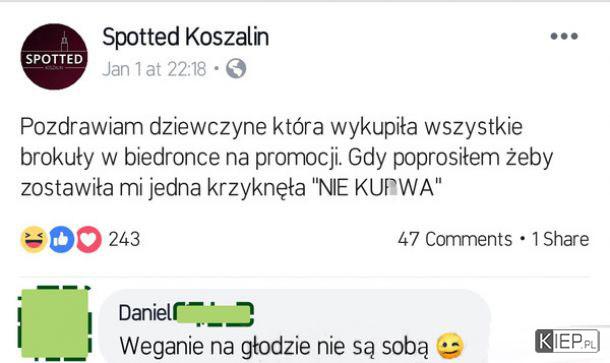Click the winking emoji in the comment

[x=450, y=346]
